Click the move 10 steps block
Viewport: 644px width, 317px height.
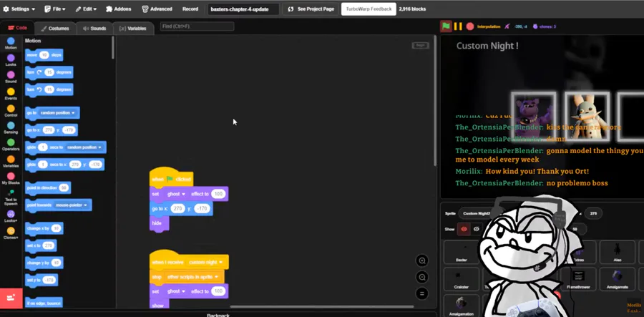(44, 54)
